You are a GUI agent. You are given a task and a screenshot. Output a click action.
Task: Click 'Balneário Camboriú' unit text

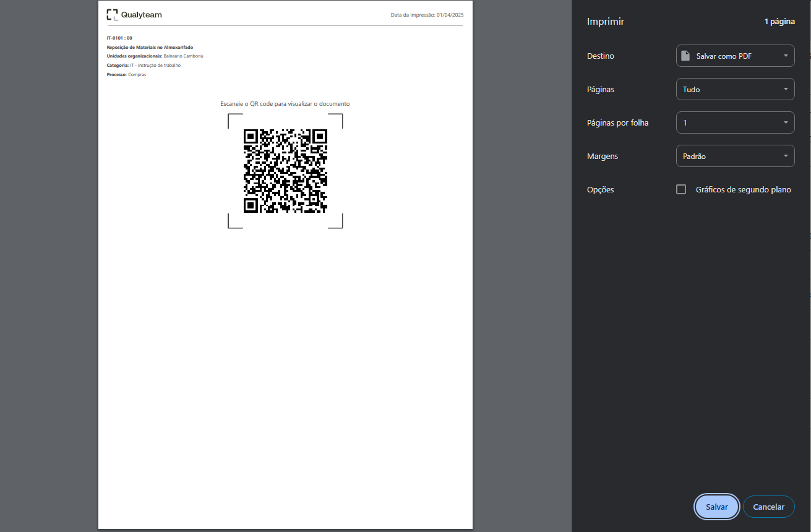coord(183,56)
